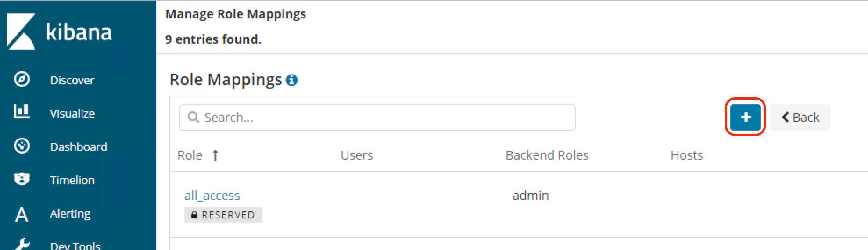Screen dimensions: 868x250
Task: Click the Dashboard gauge icon
Action: coord(22,146)
